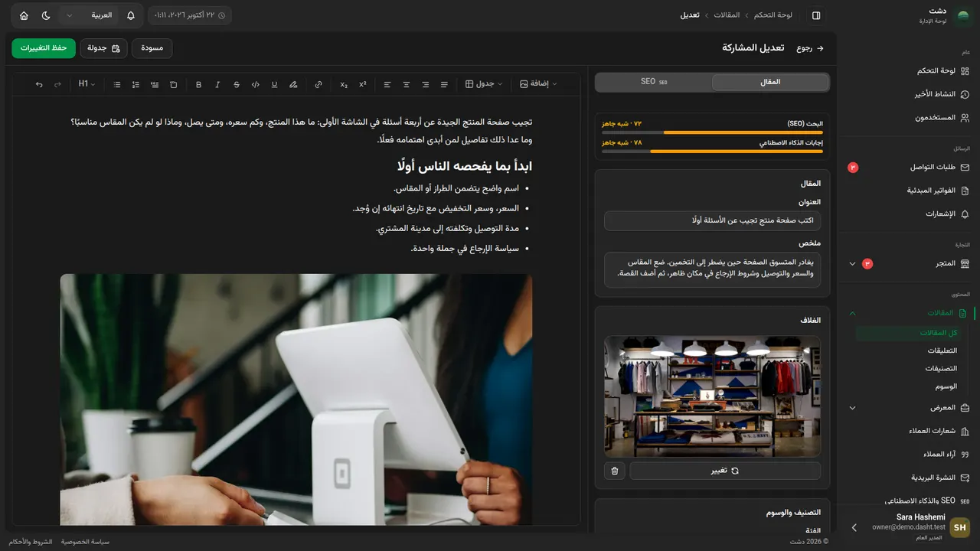Viewport: 980px width, 551px height.
Task: Underline the selected text
Action: (x=274, y=84)
